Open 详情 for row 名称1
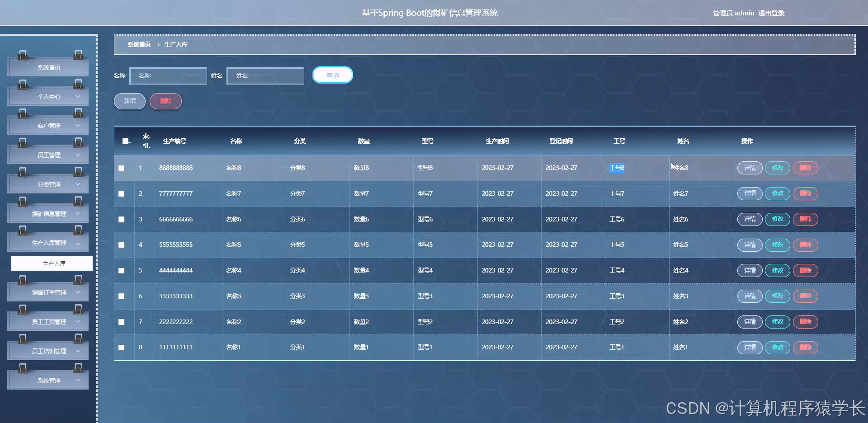 tap(750, 348)
